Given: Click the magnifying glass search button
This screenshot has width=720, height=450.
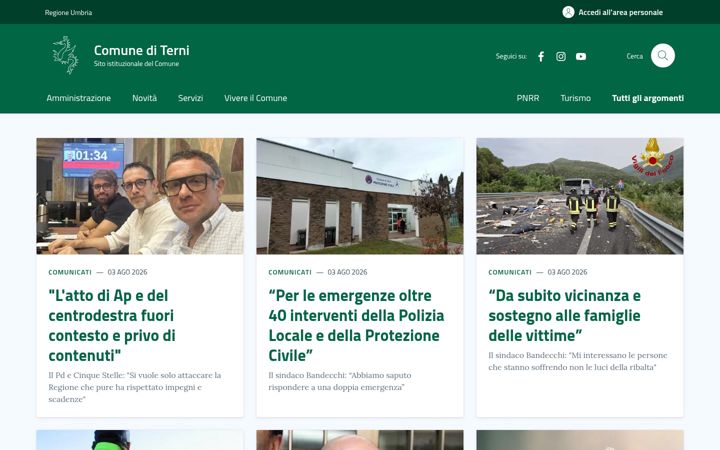Looking at the screenshot, I should [x=663, y=56].
